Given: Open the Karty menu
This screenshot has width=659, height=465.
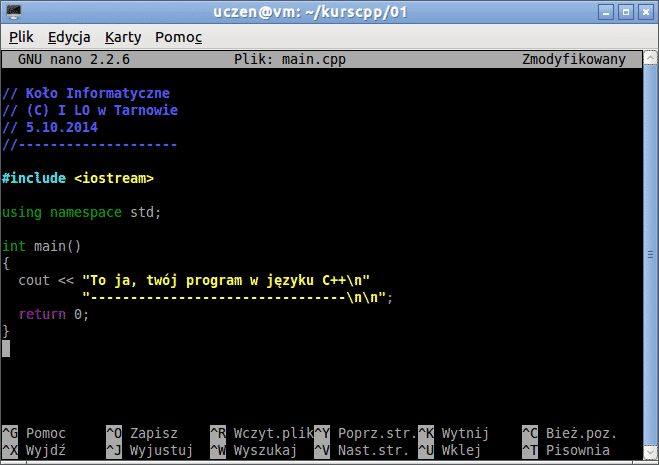Looking at the screenshot, I should click(123, 37).
